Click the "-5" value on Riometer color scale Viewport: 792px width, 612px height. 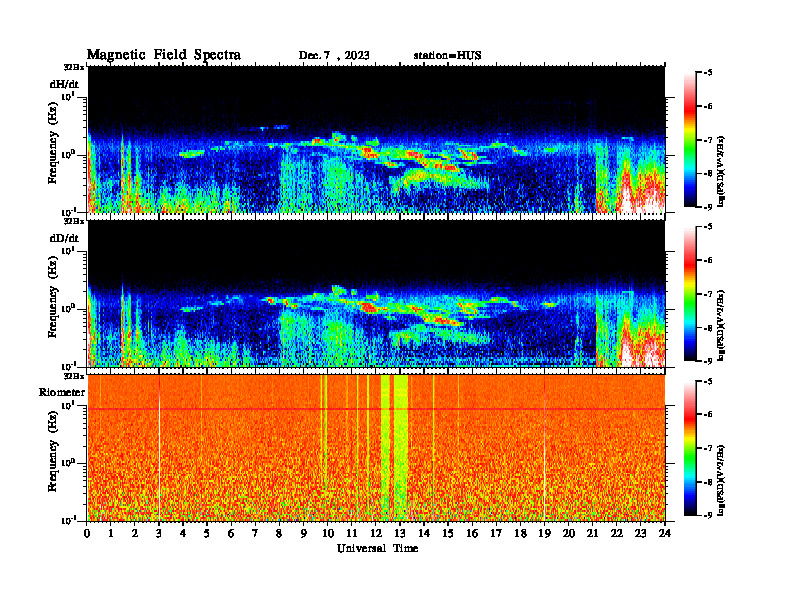tap(708, 381)
